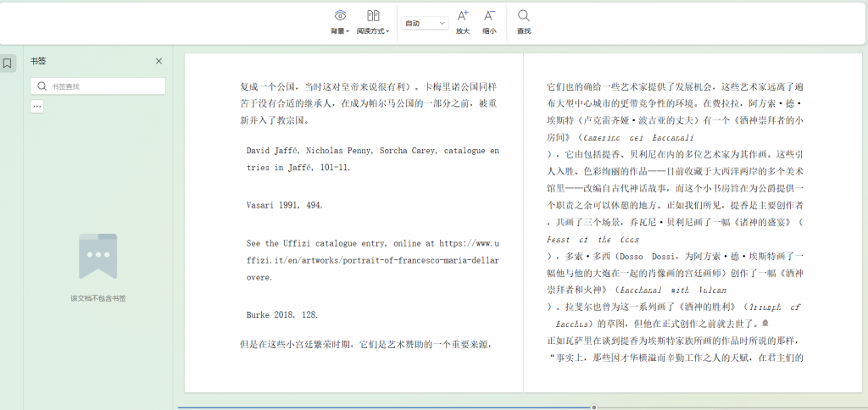Click the 'Vasari 1991, 494.' citation
This screenshot has height=410, width=868.
(x=284, y=205)
